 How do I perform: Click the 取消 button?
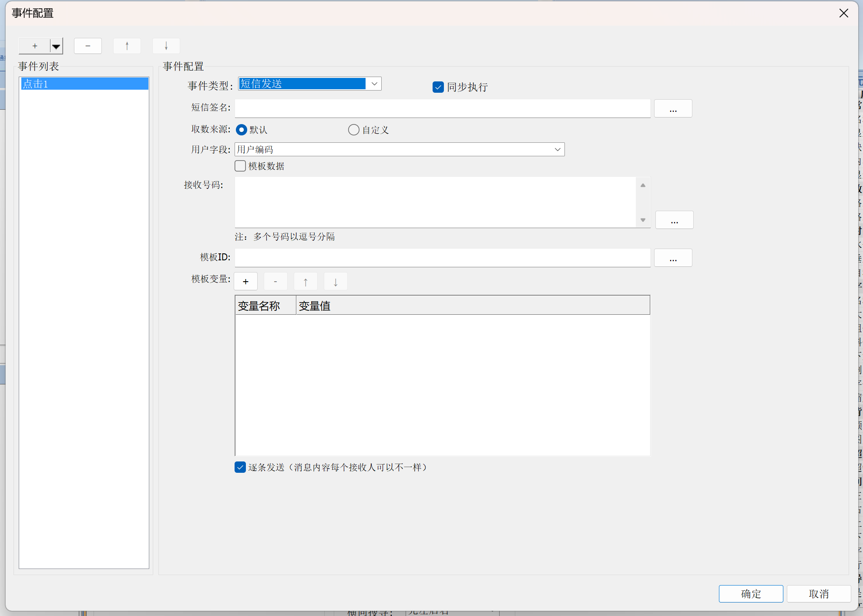(819, 594)
